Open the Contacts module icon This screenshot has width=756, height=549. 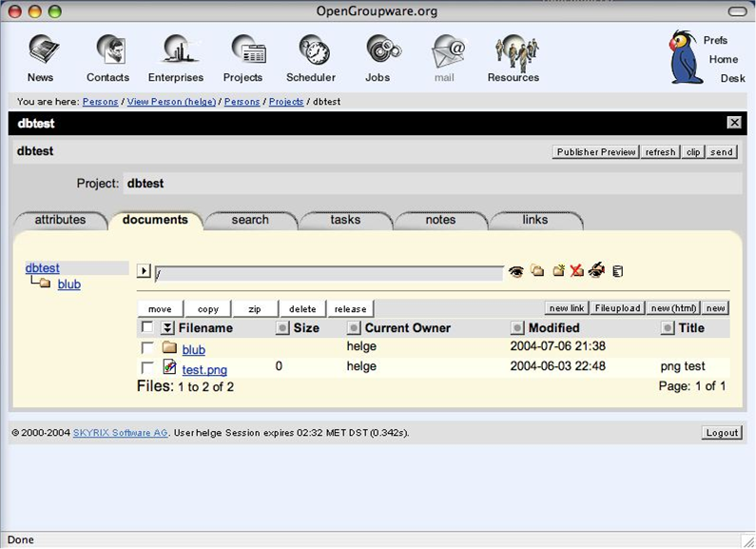107,50
